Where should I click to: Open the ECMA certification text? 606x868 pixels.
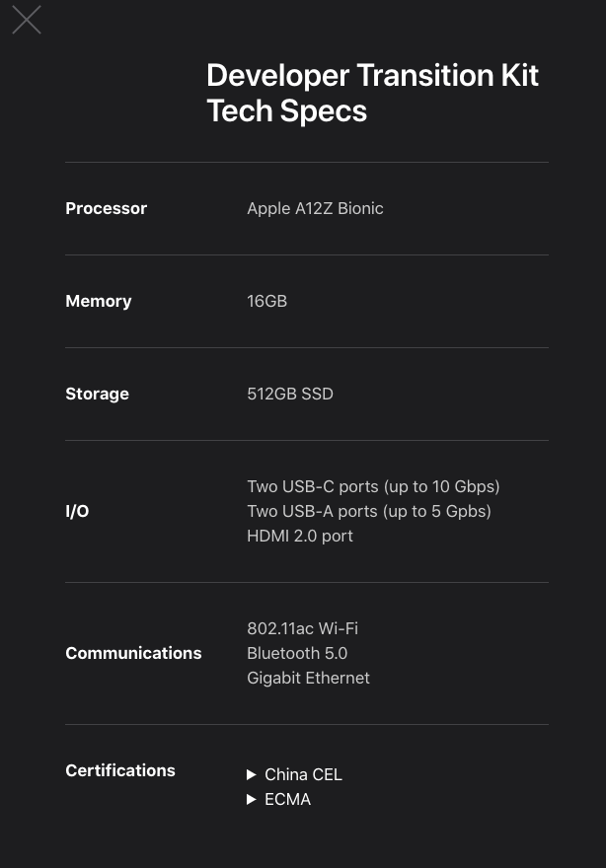[x=287, y=799]
